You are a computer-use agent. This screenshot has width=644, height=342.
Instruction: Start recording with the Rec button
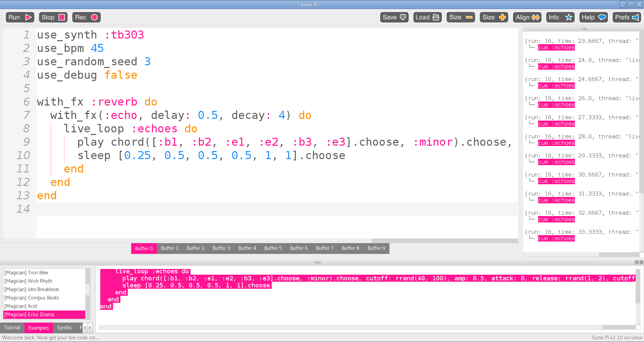tap(86, 17)
